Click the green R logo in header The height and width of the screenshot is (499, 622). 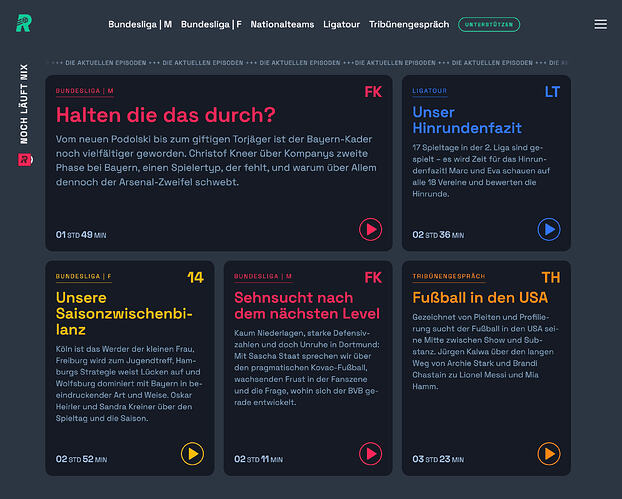pos(24,23)
